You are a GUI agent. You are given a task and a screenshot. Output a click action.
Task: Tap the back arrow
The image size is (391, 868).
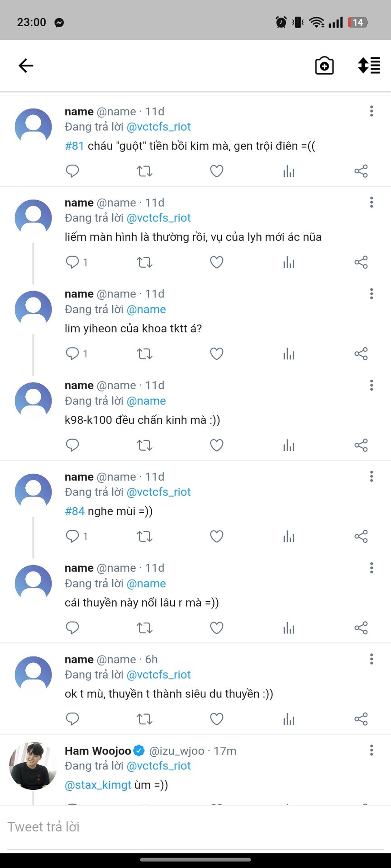tap(26, 66)
